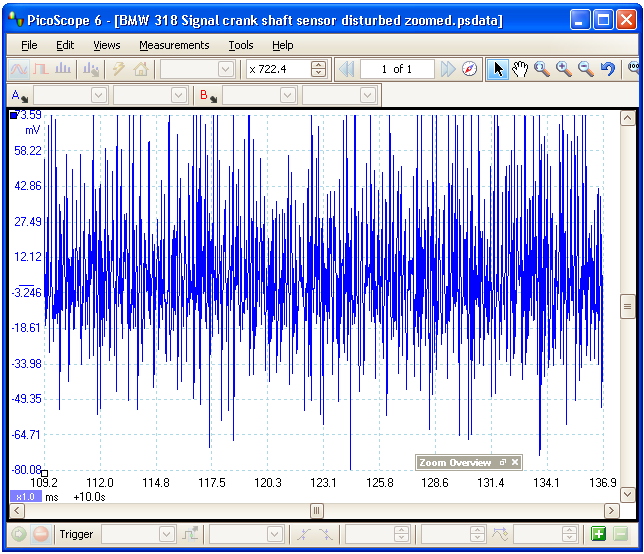Open Channel A options button
Image resolution: width=644 pixels, height=554 pixels.
pyautogui.click(x=18, y=95)
